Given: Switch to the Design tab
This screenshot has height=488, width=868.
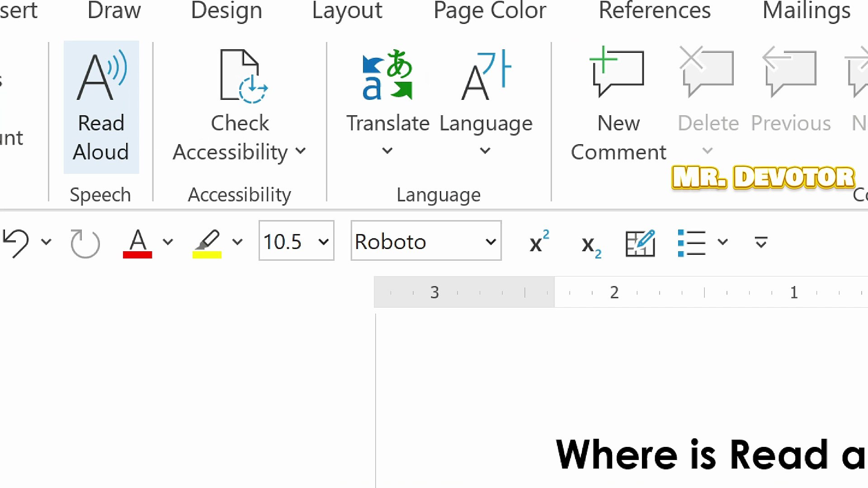Looking at the screenshot, I should pos(226,11).
